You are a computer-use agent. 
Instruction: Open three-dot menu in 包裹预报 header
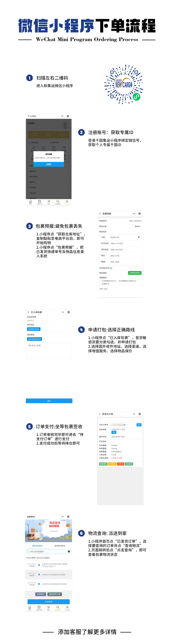[134, 214]
